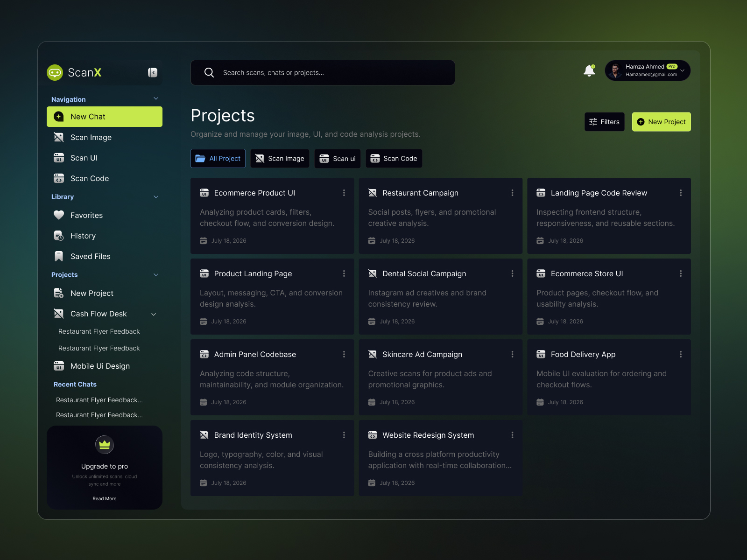Click the Pro badge next to Hamza Ahmed

click(672, 66)
